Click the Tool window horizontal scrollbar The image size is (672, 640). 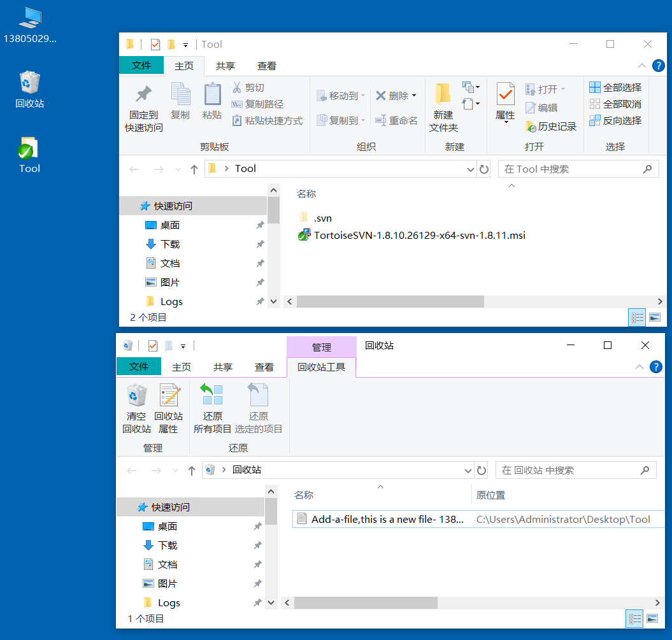click(x=390, y=302)
